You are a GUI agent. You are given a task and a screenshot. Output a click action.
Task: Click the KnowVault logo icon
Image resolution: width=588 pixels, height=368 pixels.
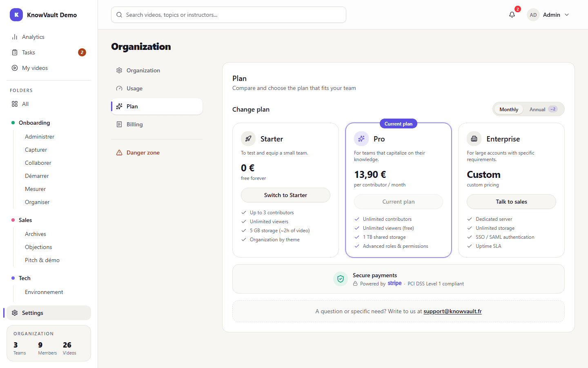click(x=16, y=15)
